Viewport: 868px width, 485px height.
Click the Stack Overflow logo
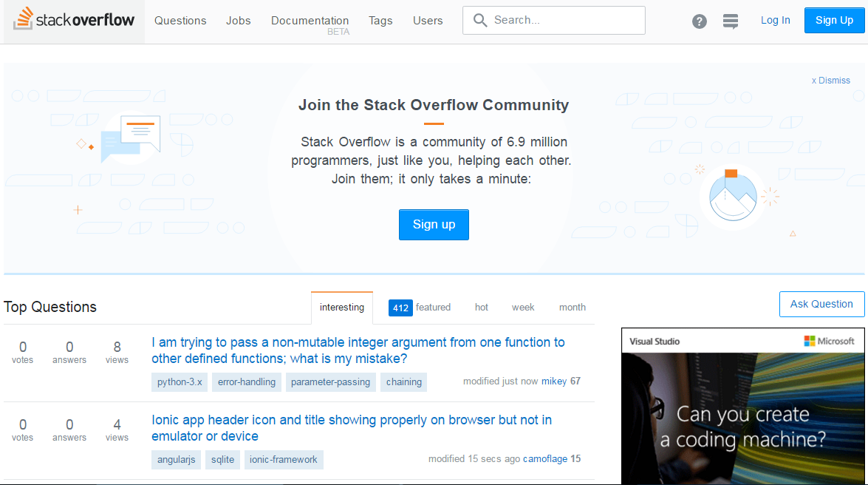(x=74, y=20)
